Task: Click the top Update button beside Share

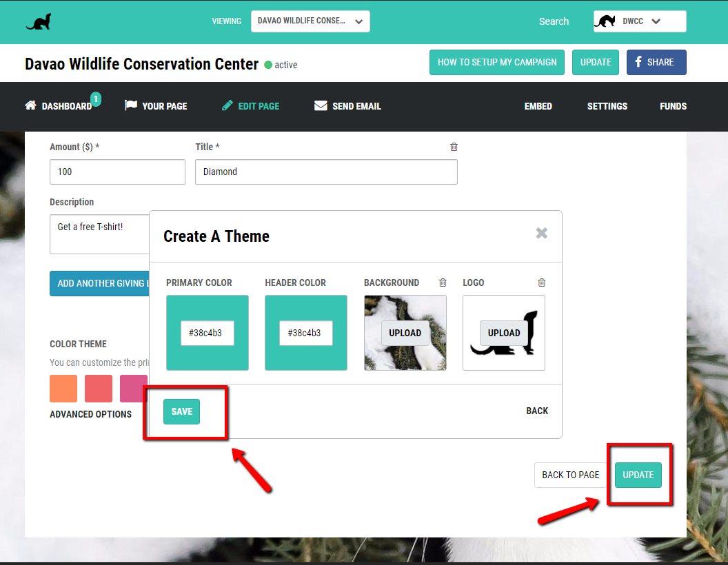Action: click(x=595, y=62)
